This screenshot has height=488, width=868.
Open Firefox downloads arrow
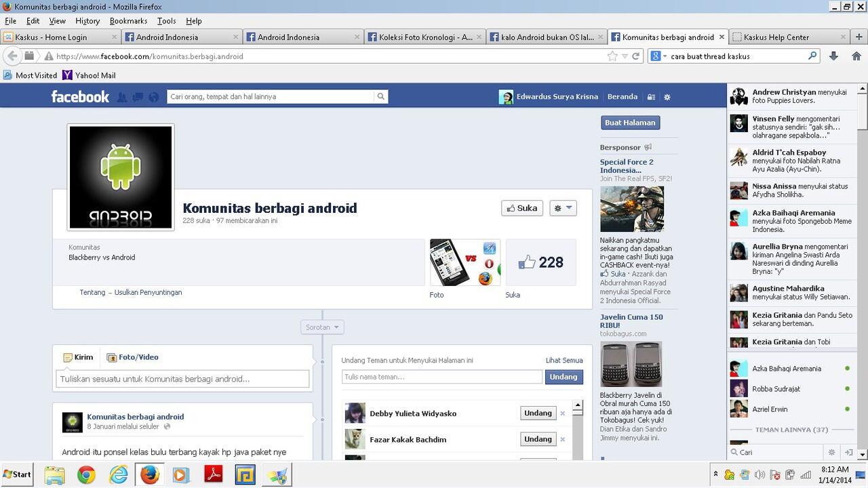pos(834,56)
